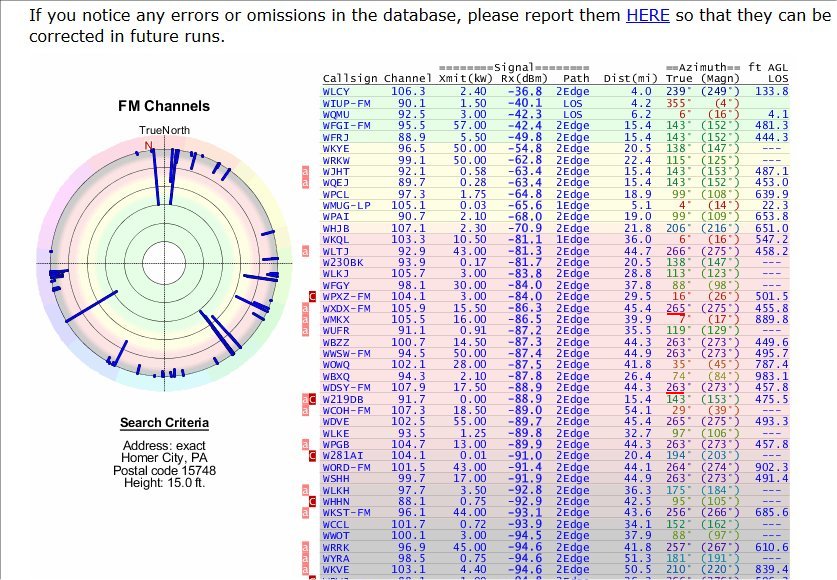Open the WORD-FM station entry
This screenshot has height=580, width=837.
click(x=346, y=467)
